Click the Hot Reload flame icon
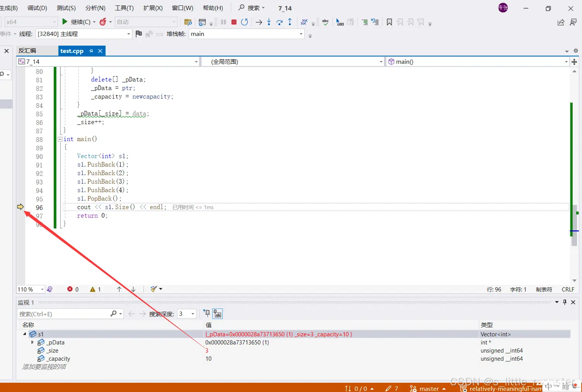The height and width of the screenshot is (392, 582). click(103, 22)
